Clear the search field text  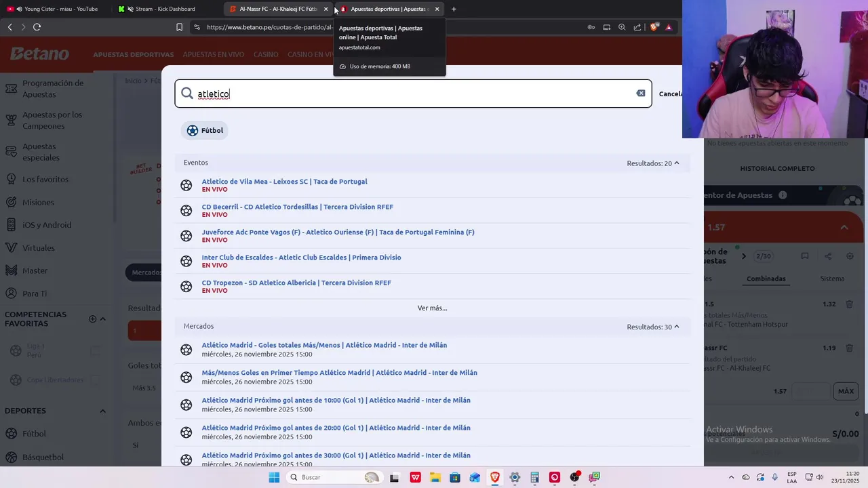[x=640, y=94]
